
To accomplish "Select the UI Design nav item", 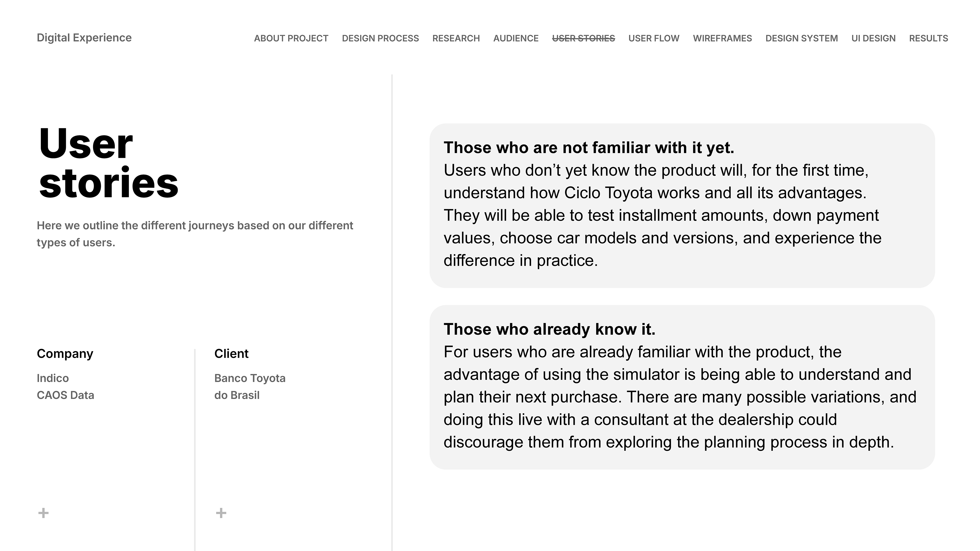I will pyautogui.click(x=873, y=39).
